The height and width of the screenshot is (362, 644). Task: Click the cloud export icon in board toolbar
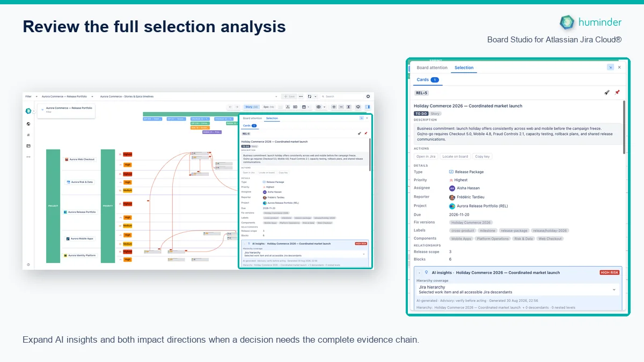[358, 107]
